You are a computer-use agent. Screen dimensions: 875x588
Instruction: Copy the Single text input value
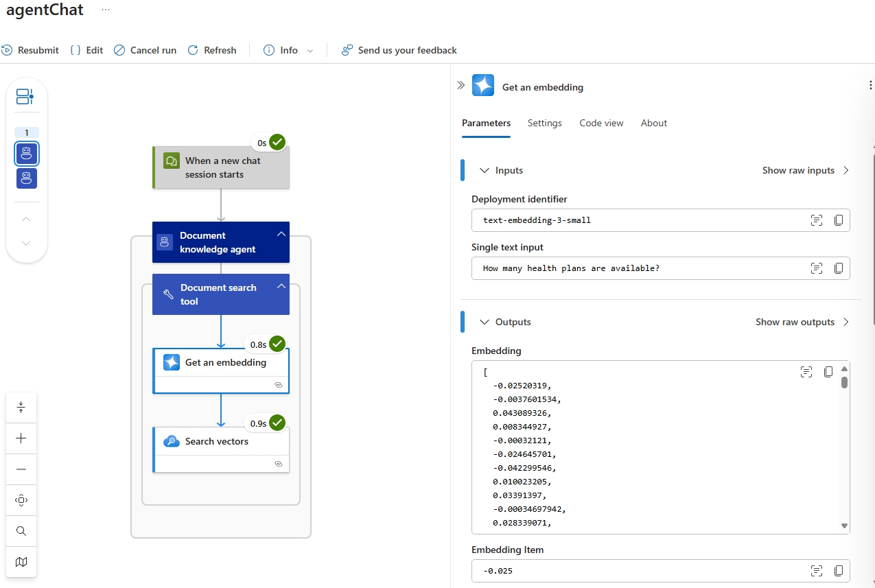838,268
